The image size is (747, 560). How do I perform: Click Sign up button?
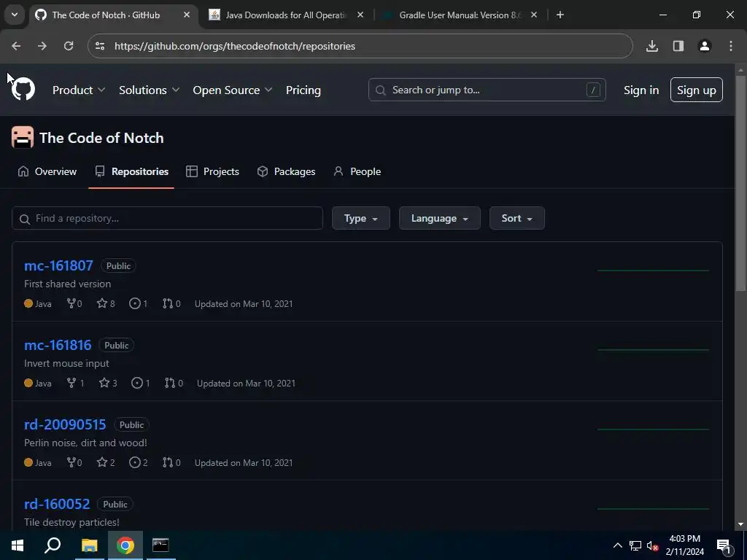click(x=696, y=90)
